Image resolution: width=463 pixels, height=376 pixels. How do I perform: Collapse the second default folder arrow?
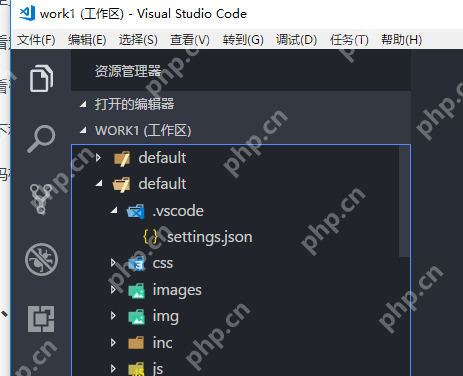(x=99, y=183)
